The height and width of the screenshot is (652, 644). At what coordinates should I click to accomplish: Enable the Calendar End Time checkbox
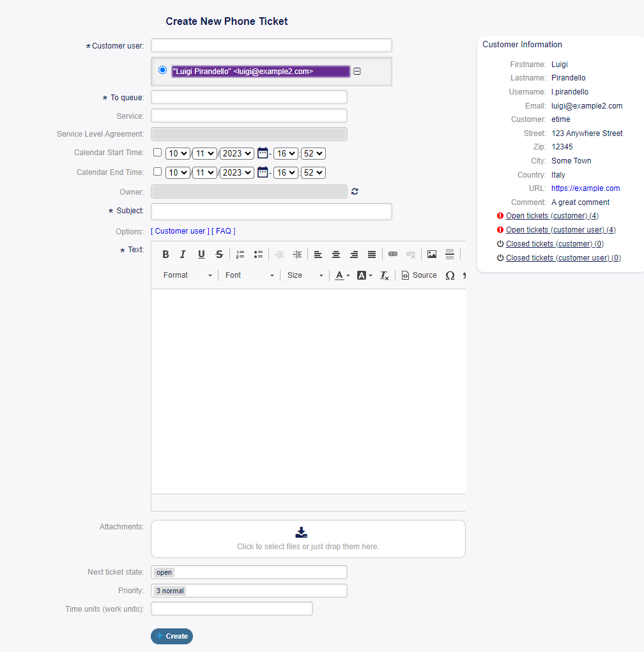point(158,172)
